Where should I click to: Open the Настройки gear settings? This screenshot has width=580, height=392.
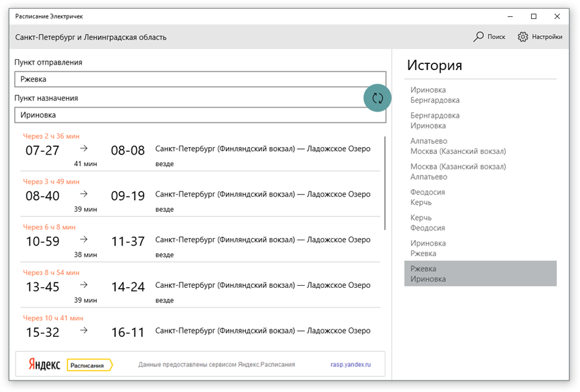(540, 37)
